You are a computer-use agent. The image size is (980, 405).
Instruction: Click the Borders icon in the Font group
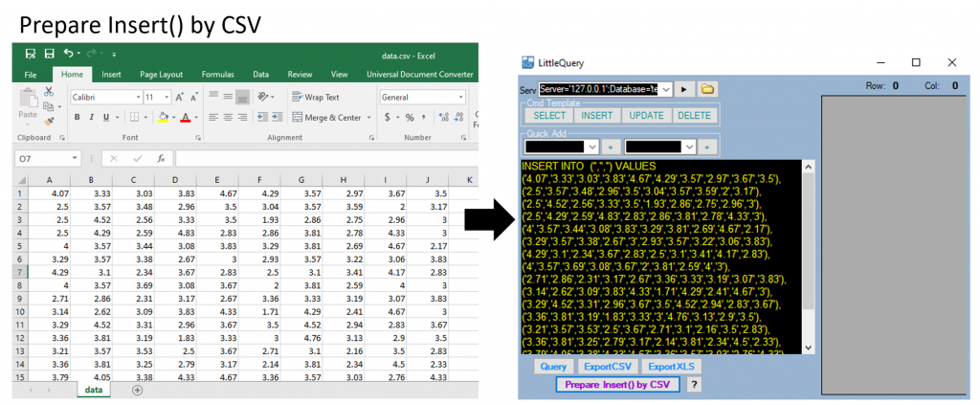pos(134,117)
